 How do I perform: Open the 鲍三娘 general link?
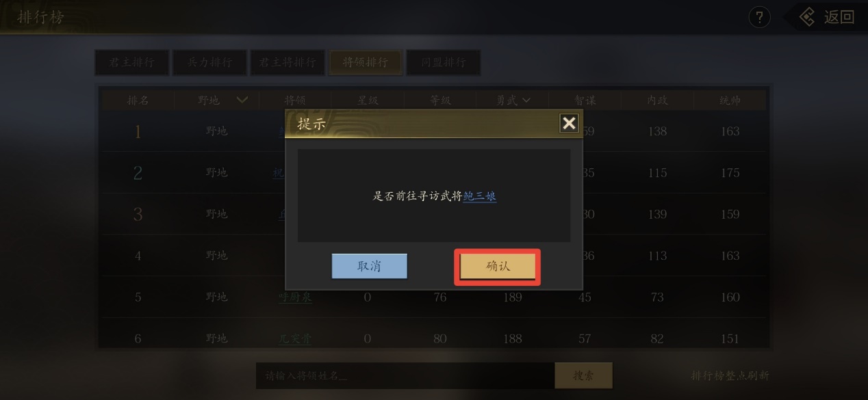point(479,196)
